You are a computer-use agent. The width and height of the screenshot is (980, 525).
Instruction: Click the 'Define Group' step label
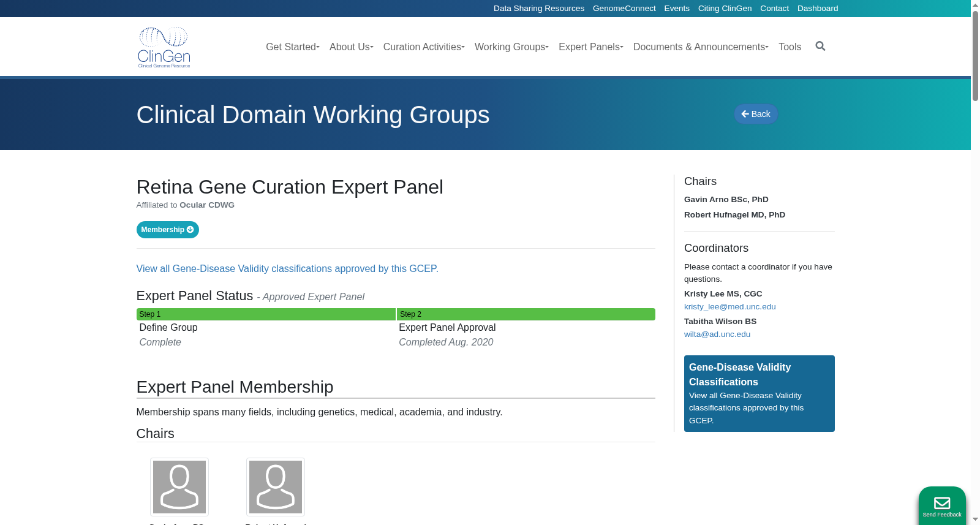pyautogui.click(x=168, y=328)
